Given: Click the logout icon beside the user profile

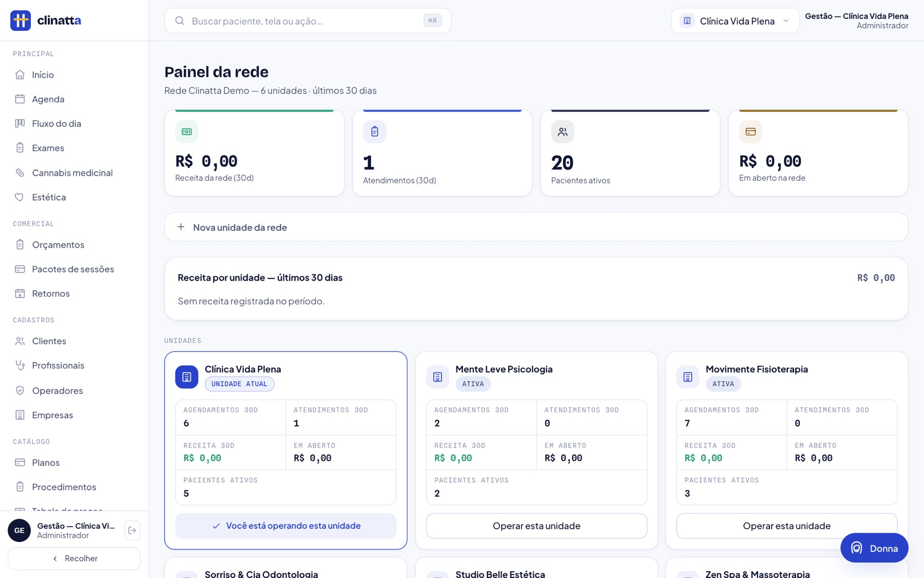Looking at the screenshot, I should tap(132, 530).
